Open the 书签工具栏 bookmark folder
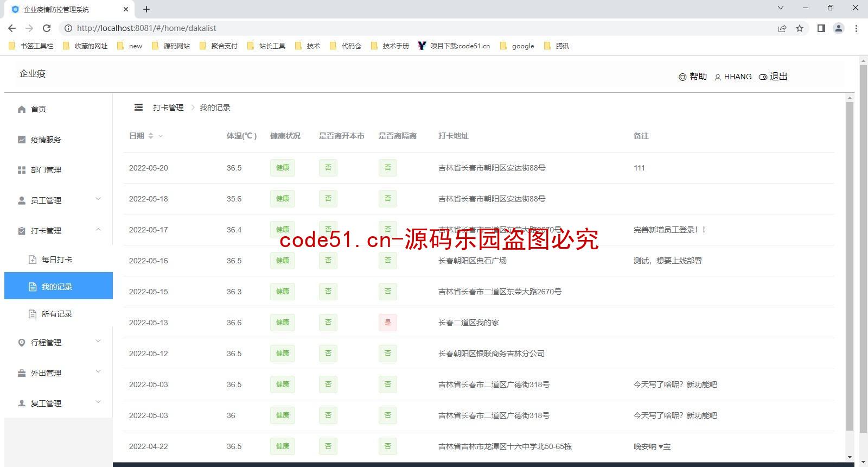Image resolution: width=868 pixels, height=467 pixels. point(31,46)
